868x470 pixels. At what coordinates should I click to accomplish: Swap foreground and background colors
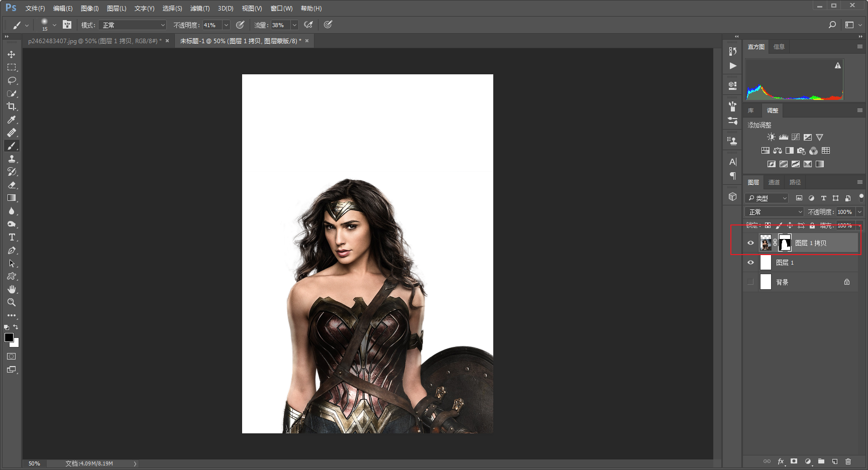[16, 327]
